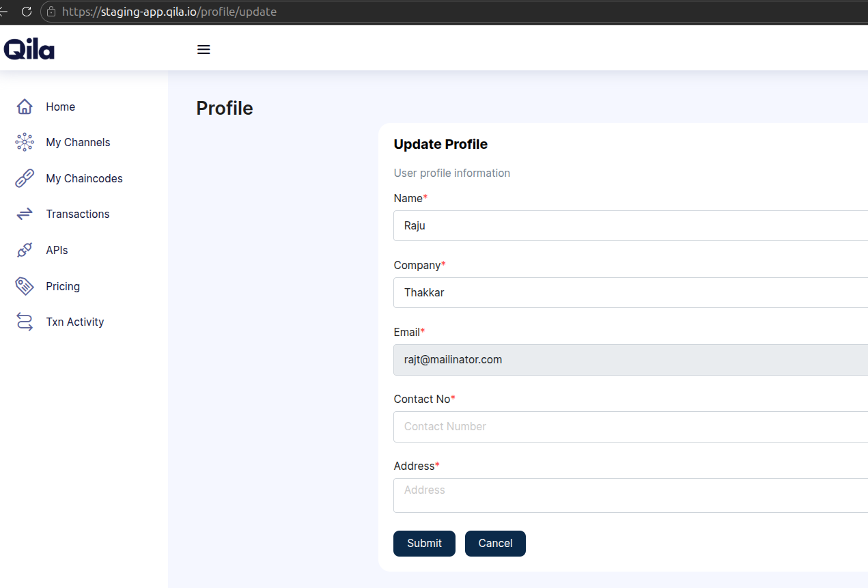Collapse the sidebar with the hamburger menu
Image resolution: width=868 pixels, height=588 pixels.
pyautogui.click(x=204, y=48)
